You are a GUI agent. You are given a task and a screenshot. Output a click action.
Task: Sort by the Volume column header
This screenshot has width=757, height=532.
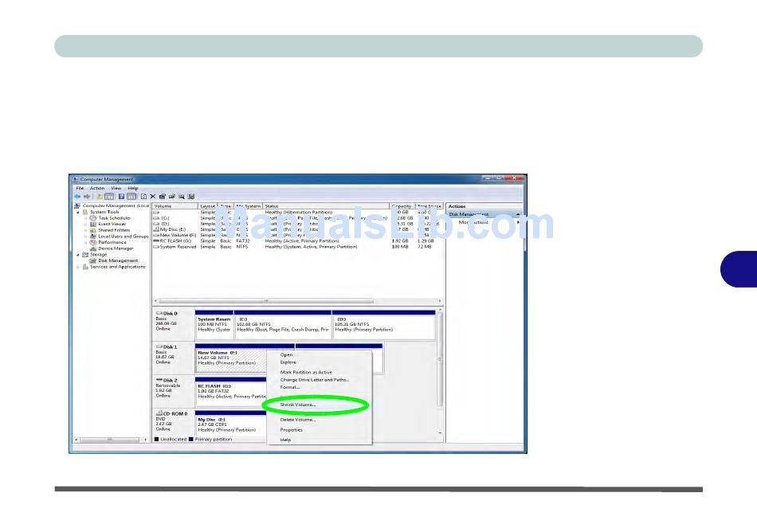tap(175, 206)
